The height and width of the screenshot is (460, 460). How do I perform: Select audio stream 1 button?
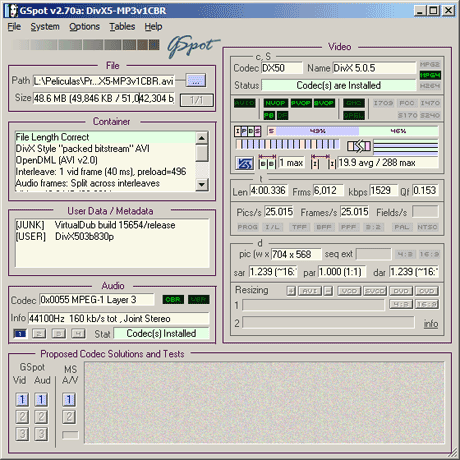click(20, 333)
